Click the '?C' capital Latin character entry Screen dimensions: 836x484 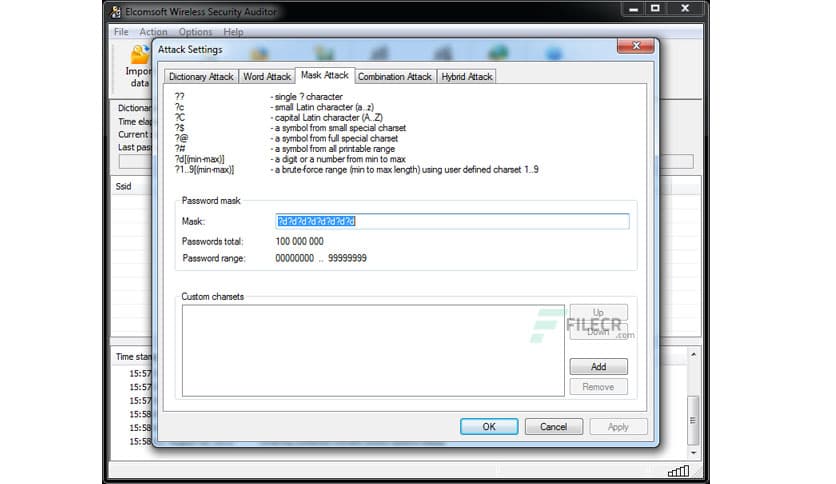coord(180,117)
